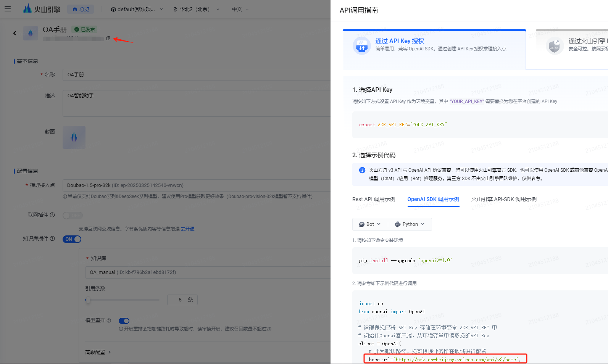This screenshot has width=608, height=364.
Task: Click the OA手册 app avatar icon
Action: pyautogui.click(x=31, y=33)
